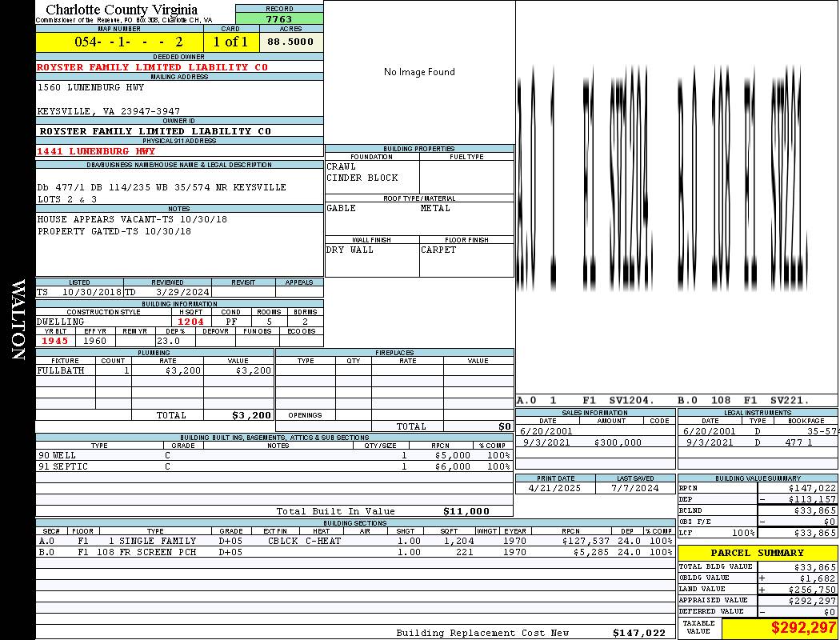Click print date 4/21/2025

tap(554, 489)
